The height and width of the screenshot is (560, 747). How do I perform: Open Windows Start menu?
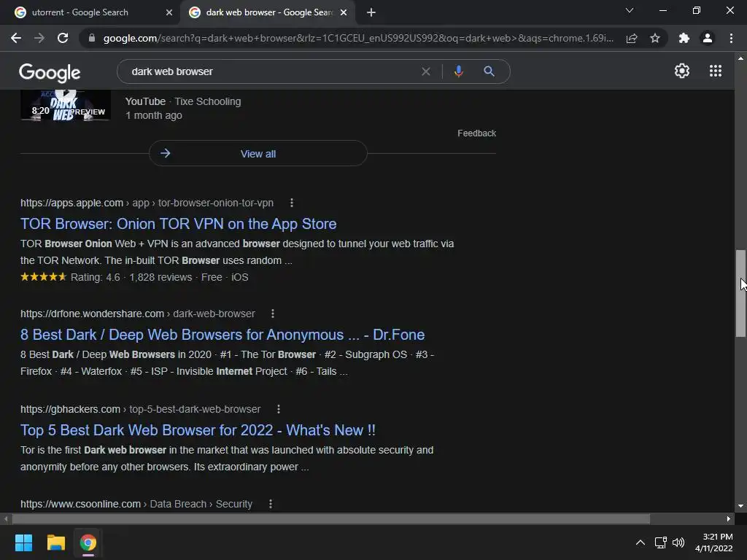click(x=23, y=542)
